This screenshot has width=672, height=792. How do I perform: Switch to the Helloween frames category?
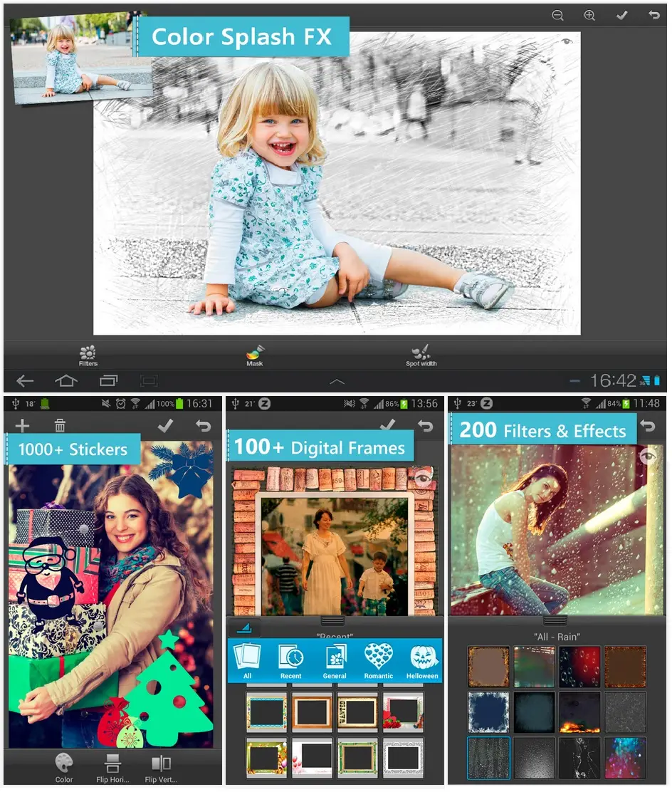coord(422,661)
